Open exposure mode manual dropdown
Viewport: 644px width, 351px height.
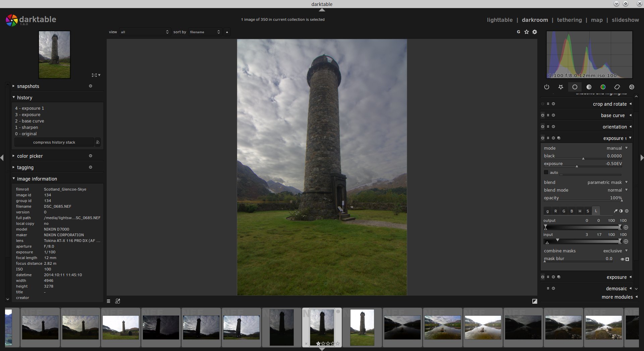coord(586,148)
